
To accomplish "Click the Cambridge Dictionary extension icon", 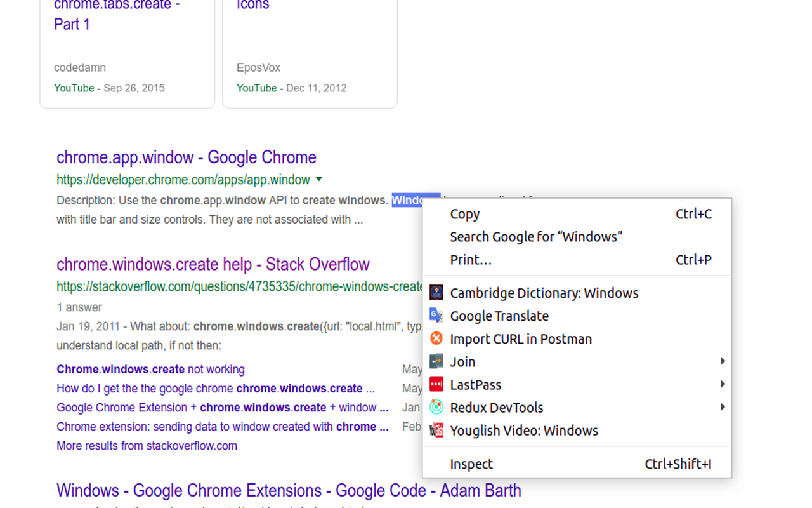I will tap(436, 293).
